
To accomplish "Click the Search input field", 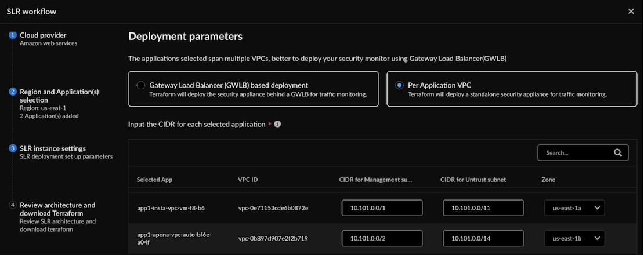I will point(574,153).
